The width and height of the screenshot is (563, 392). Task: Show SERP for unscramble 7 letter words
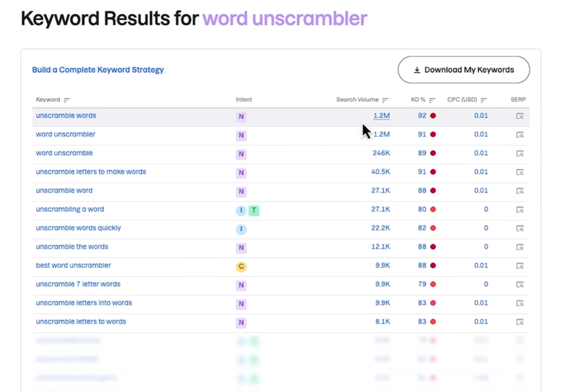pos(520,284)
